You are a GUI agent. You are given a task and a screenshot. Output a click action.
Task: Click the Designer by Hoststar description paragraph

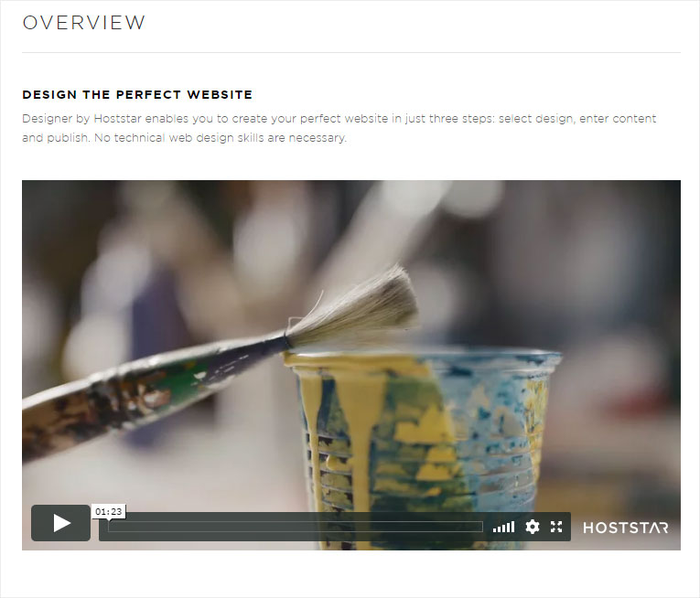click(339, 128)
